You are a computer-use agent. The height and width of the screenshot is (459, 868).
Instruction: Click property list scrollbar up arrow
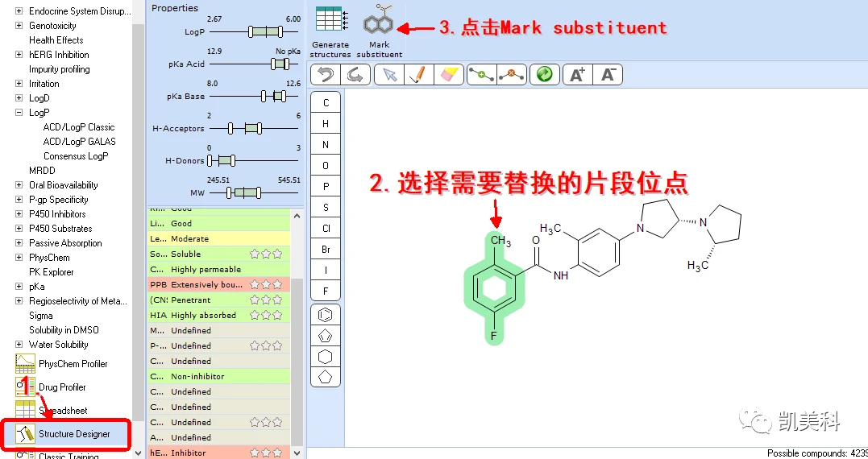click(297, 216)
